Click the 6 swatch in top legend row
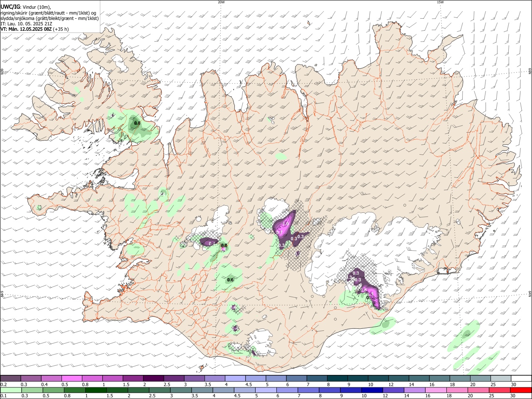Viewport: 532px width, 399px height. coord(296,379)
